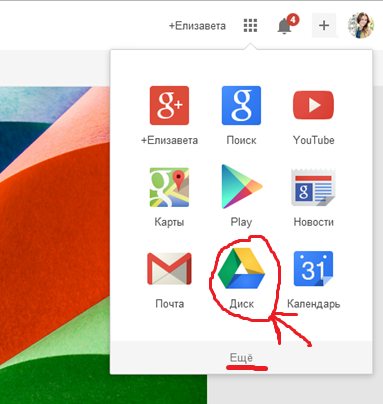Open the Google Maps icon
Image resolution: width=383 pixels, height=404 pixels.
point(169,187)
